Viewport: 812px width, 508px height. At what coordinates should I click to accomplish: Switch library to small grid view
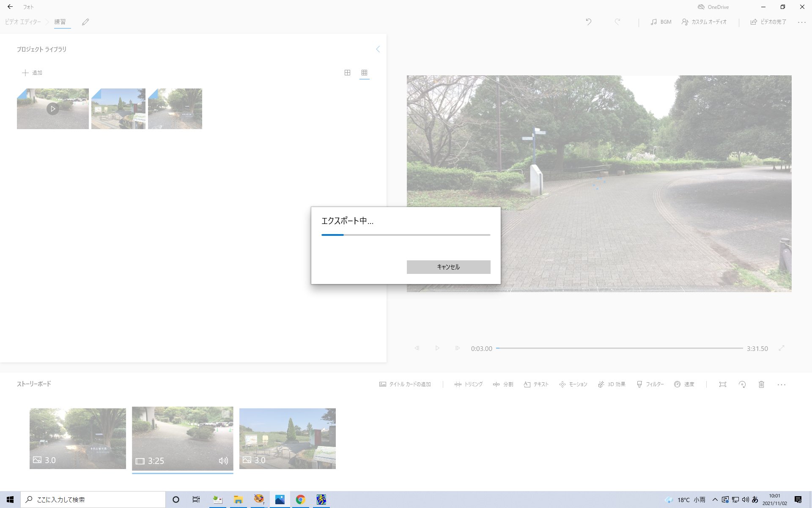click(364, 73)
